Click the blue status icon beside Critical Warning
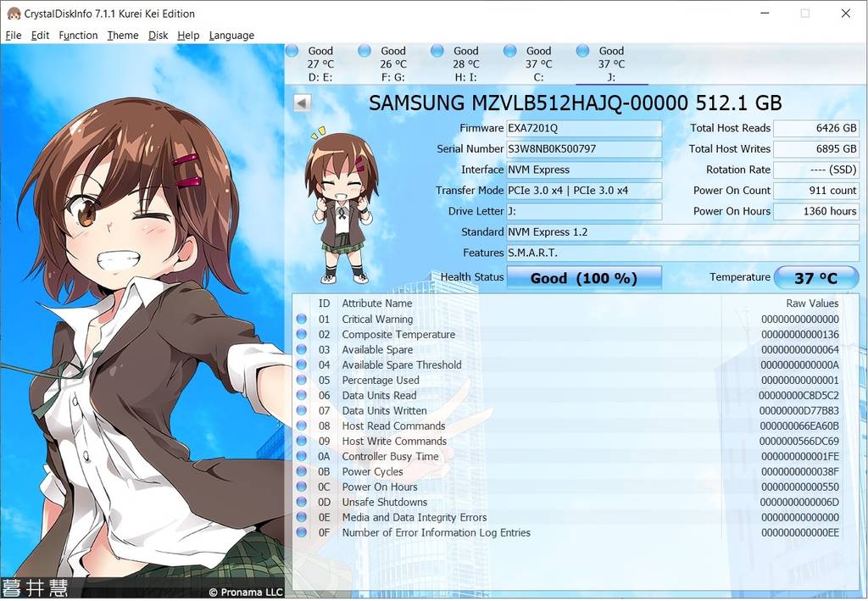Image resolution: width=868 pixels, height=601 pixels. pyautogui.click(x=303, y=320)
